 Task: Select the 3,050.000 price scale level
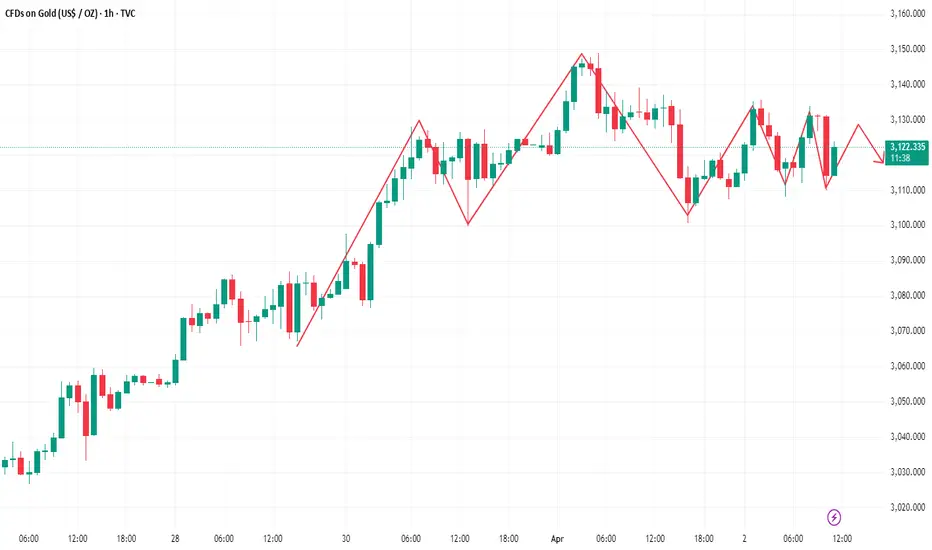(908, 401)
